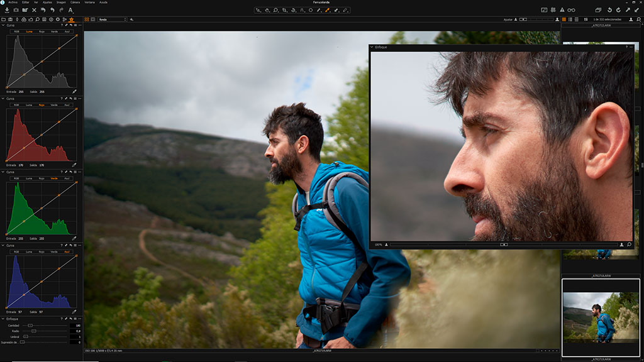The width and height of the screenshot is (644, 362).
Task: Open the Library folder tool tab
Action: coord(4,19)
